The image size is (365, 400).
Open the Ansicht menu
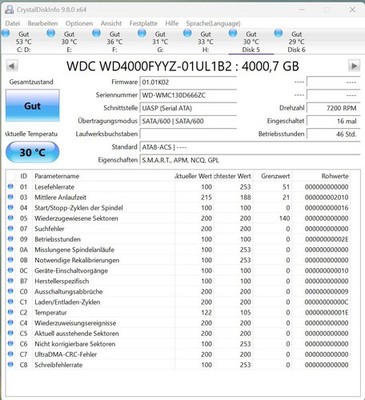[111, 23]
